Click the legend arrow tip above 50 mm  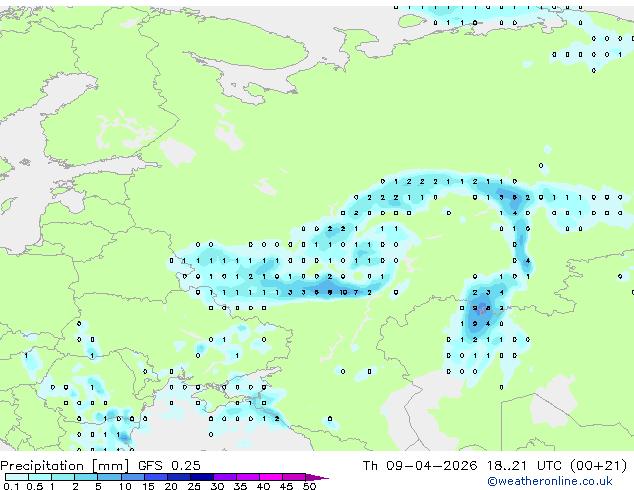point(317,477)
